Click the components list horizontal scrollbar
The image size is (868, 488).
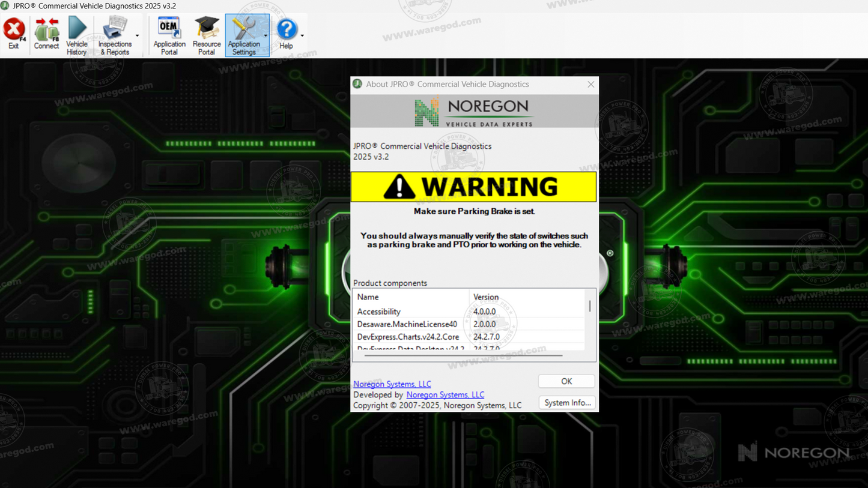tap(463, 355)
